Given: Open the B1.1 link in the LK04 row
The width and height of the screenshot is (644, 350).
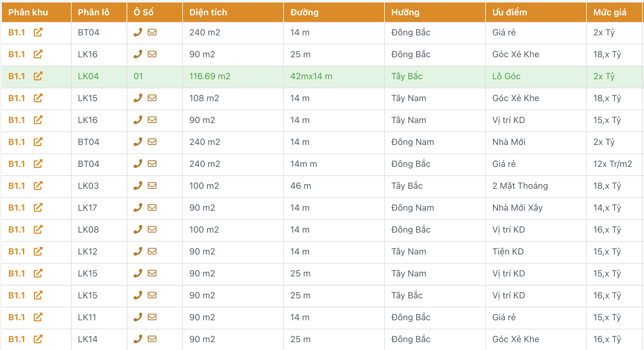Looking at the screenshot, I should [17, 76].
